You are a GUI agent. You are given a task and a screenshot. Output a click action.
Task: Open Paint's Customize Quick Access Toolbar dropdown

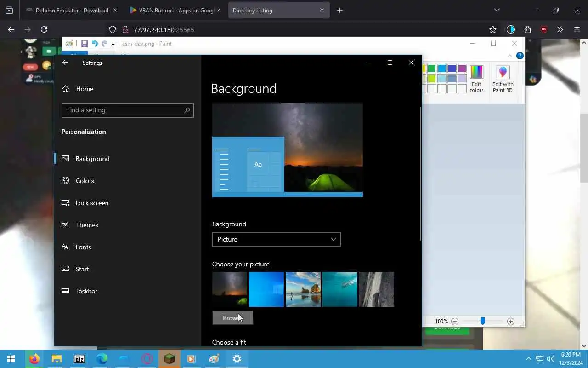point(113,44)
